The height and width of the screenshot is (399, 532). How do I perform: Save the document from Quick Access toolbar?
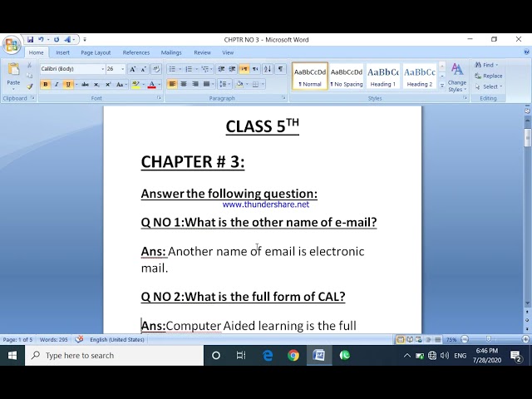(30, 40)
